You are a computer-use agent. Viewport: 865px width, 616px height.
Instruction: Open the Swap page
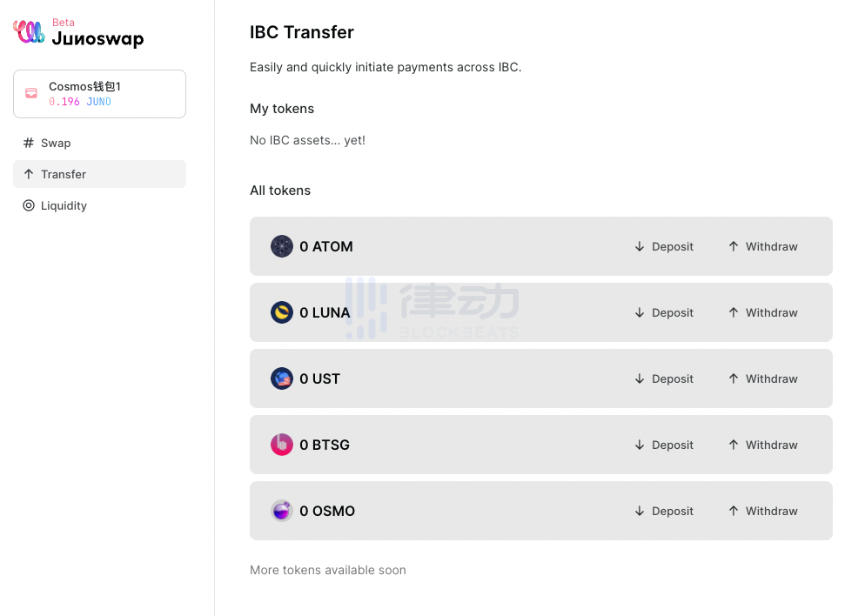coord(56,143)
